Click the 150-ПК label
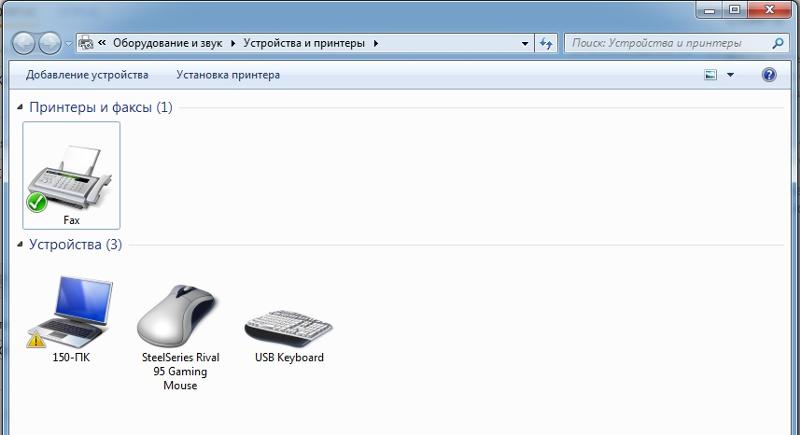Screen dimensions: 800x435 point(71,357)
